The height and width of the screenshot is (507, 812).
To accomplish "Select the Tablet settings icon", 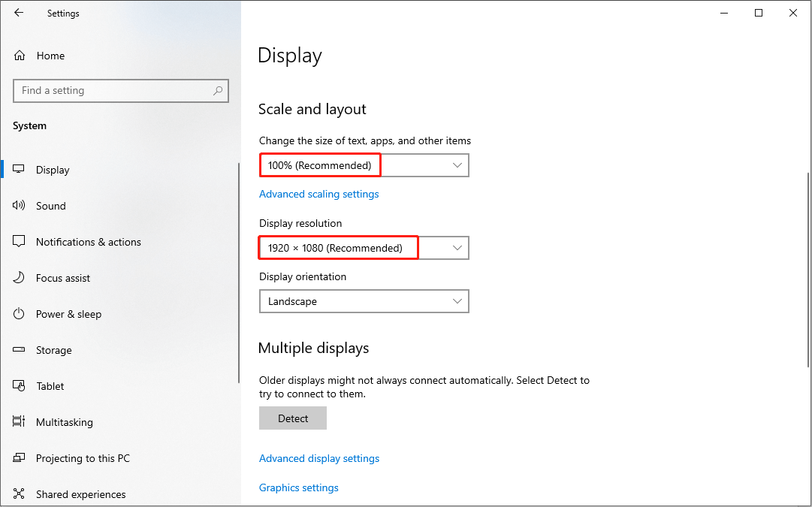I will (x=19, y=385).
